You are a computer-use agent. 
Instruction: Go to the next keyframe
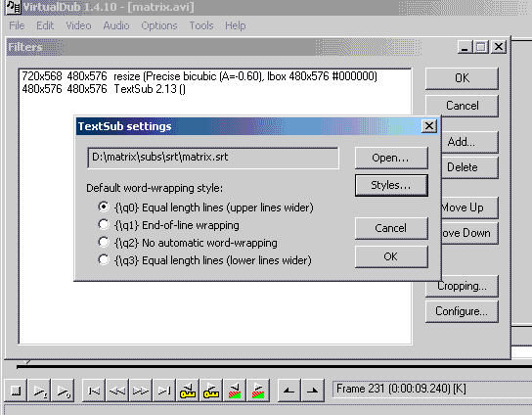(x=211, y=391)
